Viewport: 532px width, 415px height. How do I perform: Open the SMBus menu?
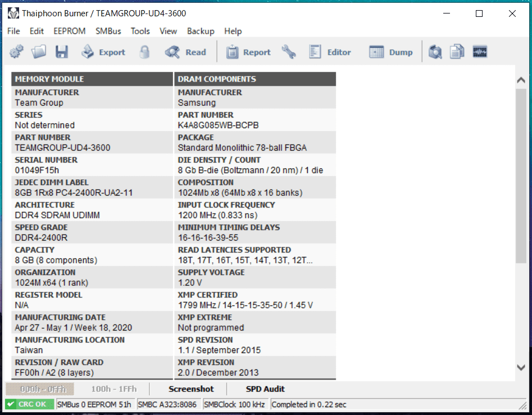pyautogui.click(x=108, y=31)
